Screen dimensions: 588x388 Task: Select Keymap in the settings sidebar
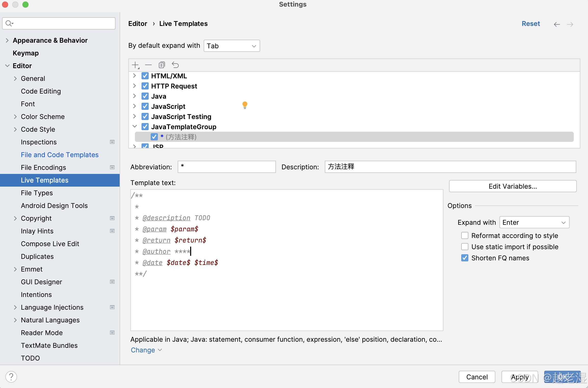(x=26, y=53)
